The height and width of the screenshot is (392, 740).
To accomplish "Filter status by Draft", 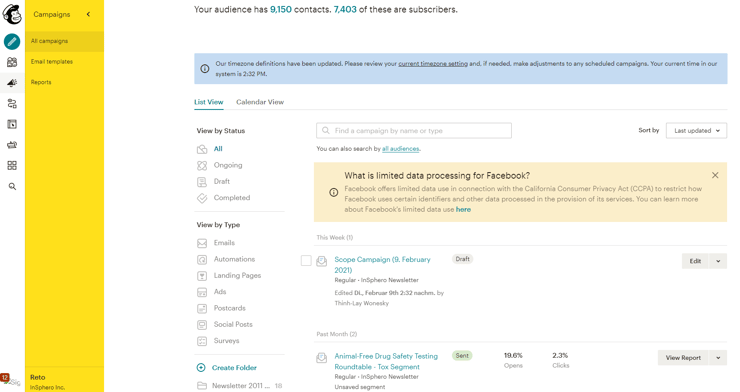I will [222, 181].
